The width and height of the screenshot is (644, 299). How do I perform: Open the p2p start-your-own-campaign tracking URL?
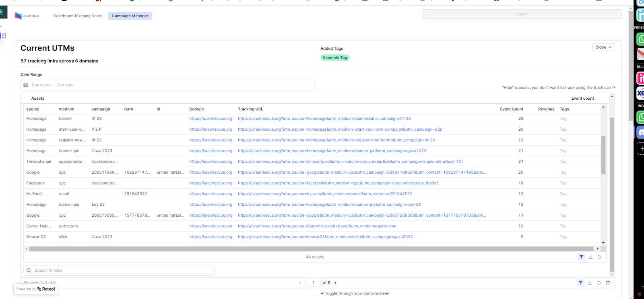(x=340, y=129)
